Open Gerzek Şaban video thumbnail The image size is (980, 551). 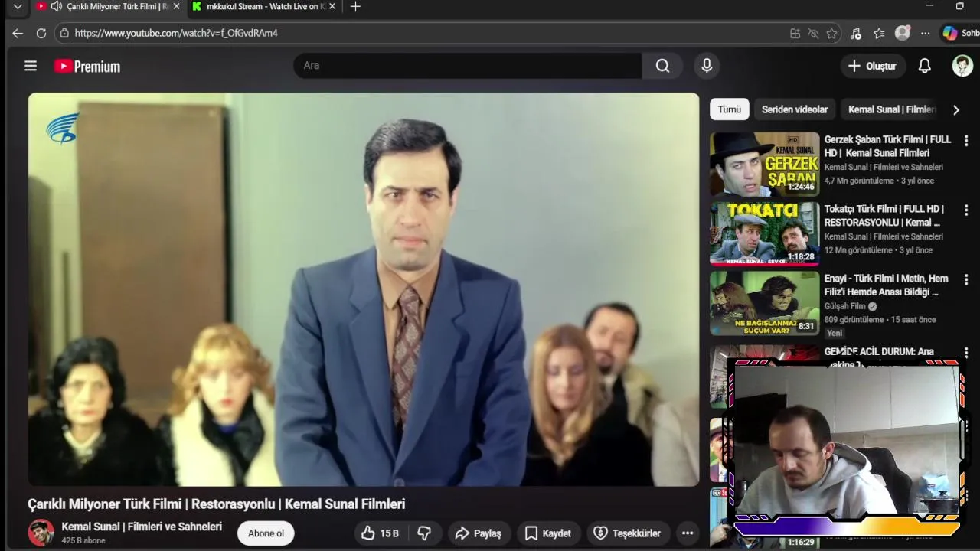click(x=764, y=165)
